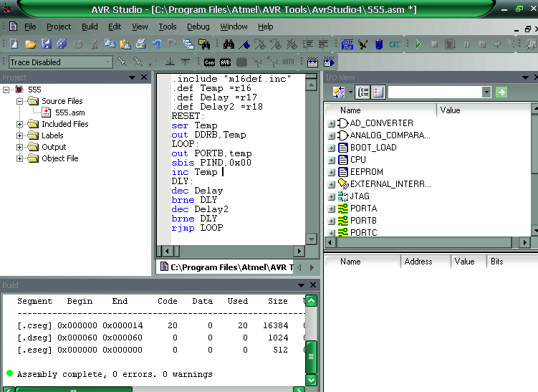Screen dimensions: 538x392
Task: Toggle a bookmark with the blue flag icon
Action: pos(244,44)
